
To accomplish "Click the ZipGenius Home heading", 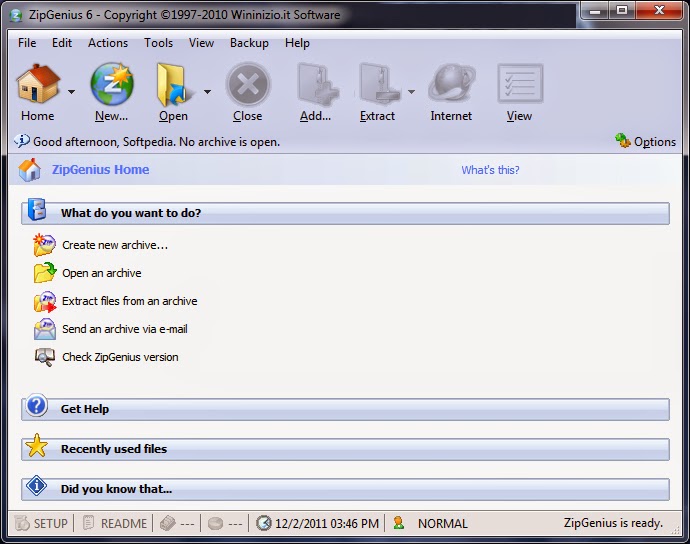I will pyautogui.click(x=100, y=169).
